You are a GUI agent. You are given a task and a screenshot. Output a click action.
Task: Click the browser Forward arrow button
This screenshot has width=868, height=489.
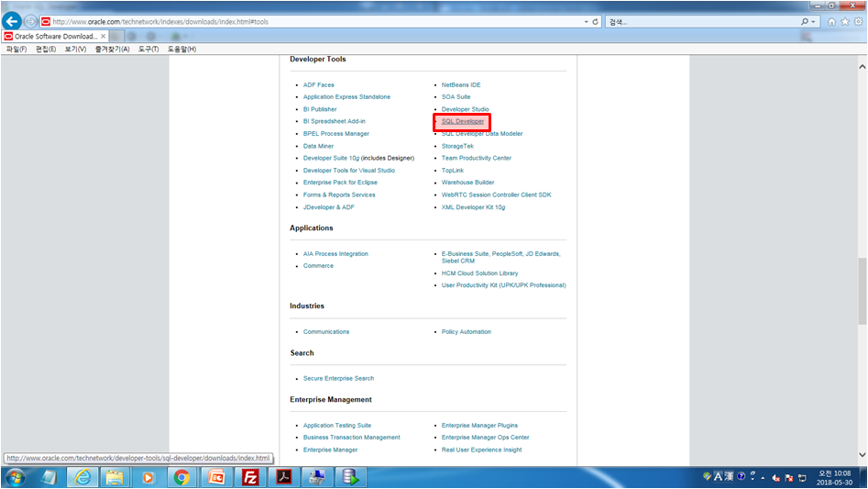pos(30,22)
